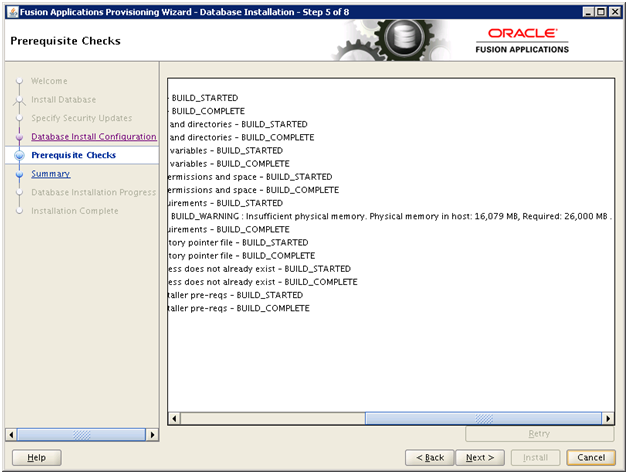This screenshot has width=628, height=474.
Task: Click the 'tory pointer file - BUILD_COMPLETE' line
Action: 242,256
